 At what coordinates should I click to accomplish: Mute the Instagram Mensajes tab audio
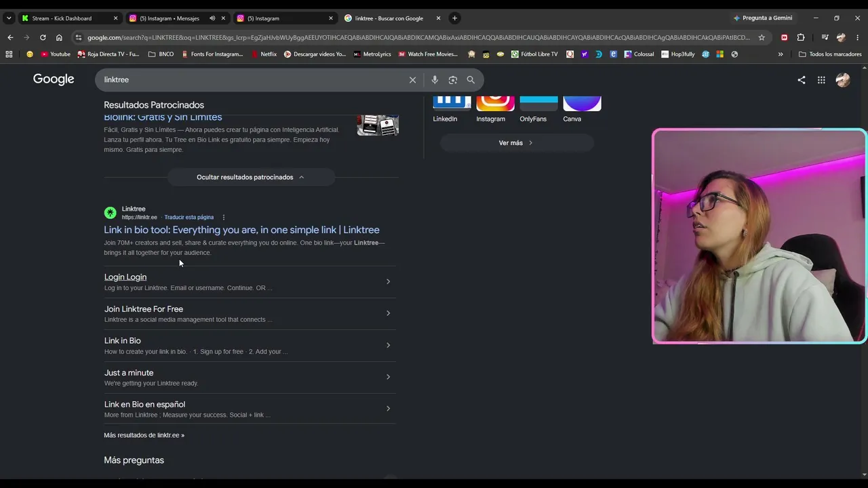(x=212, y=18)
